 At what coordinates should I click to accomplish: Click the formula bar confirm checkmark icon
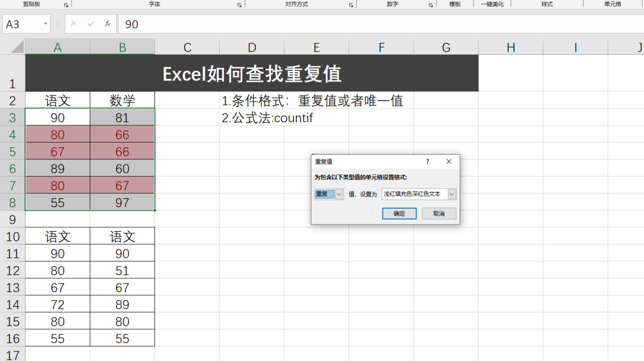click(x=91, y=24)
